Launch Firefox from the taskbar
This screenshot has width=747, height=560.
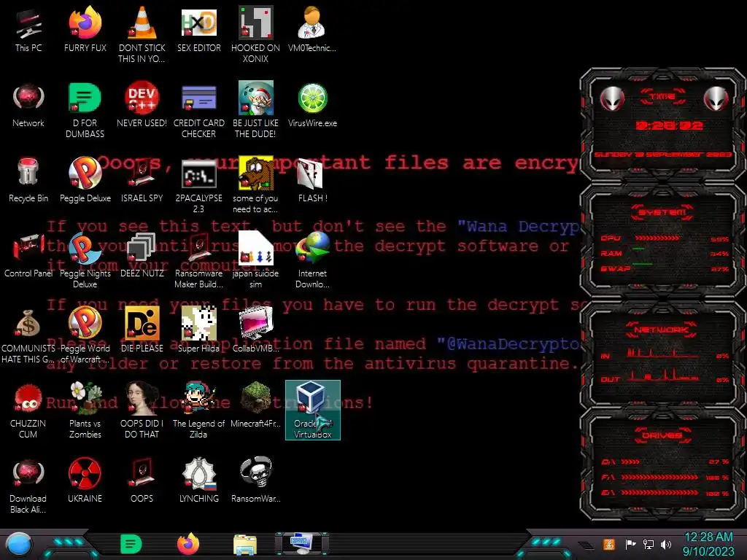click(x=187, y=544)
